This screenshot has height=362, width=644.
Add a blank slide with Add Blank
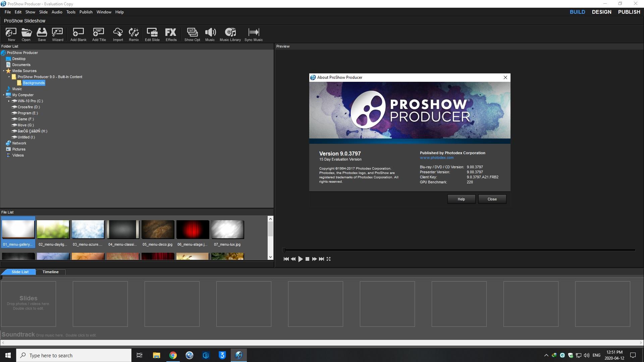(78, 35)
